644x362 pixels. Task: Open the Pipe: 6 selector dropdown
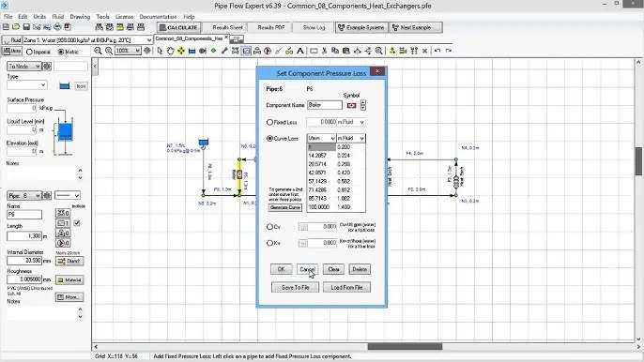coord(24,196)
